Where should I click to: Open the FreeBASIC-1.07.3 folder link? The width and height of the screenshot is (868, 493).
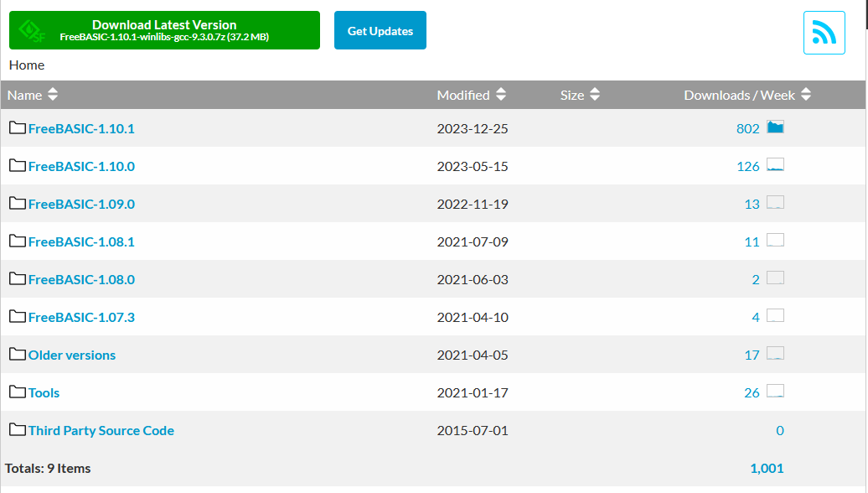(81, 317)
